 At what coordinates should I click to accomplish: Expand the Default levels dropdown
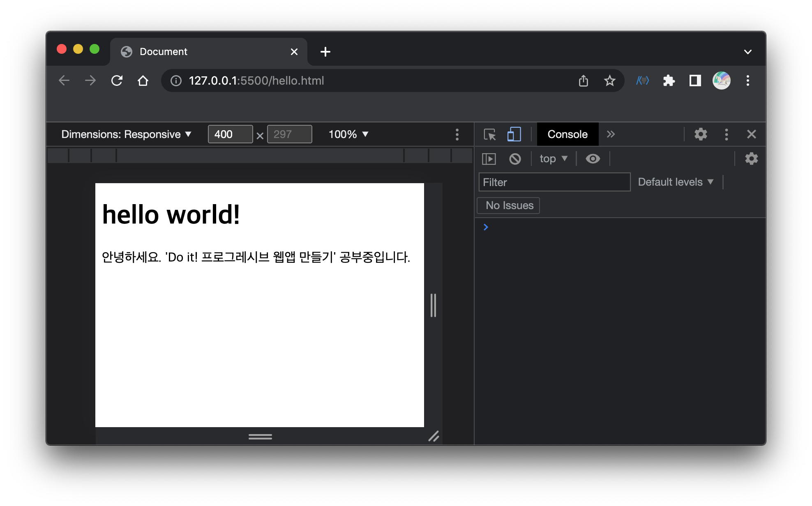(675, 182)
